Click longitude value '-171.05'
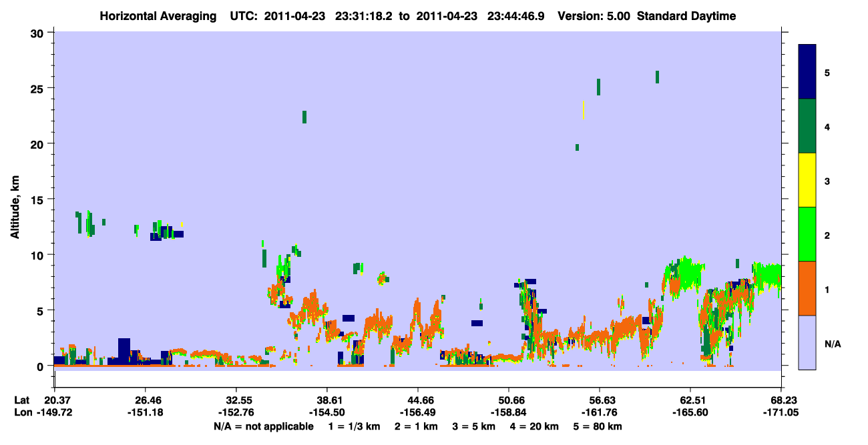 click(781, 413)
